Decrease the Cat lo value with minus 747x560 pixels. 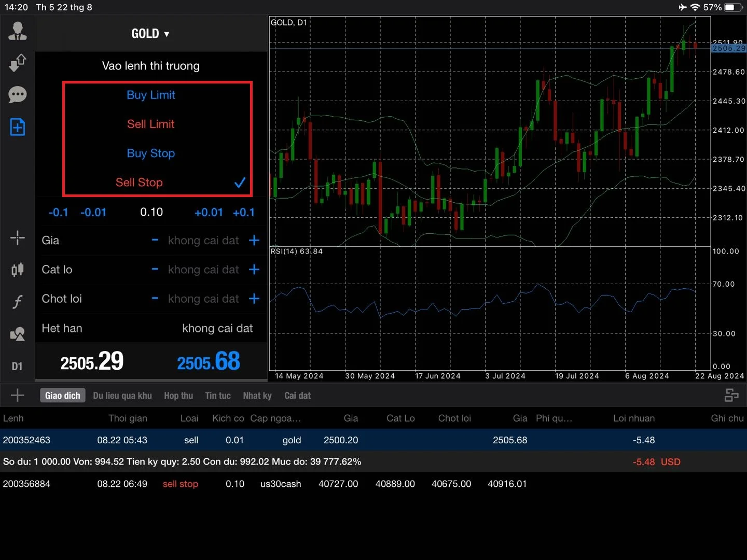[155, 269]
